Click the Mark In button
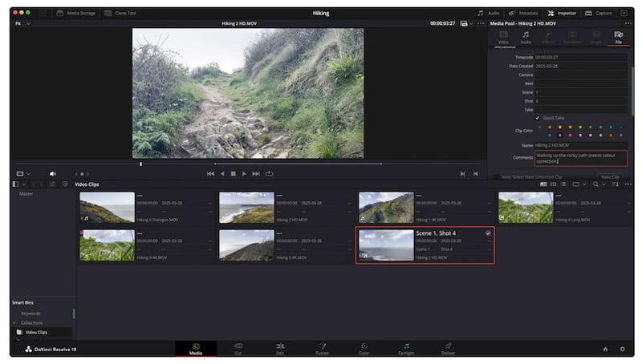Screen dimensions: 642x364 pyautogui.click(x=462, y=174)
